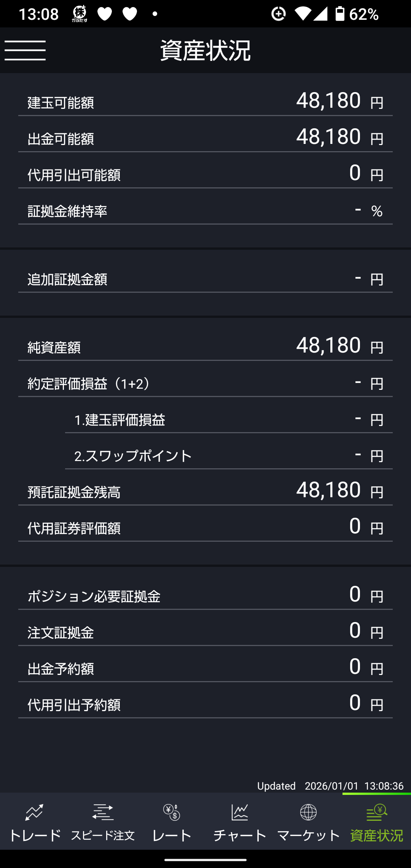Viewport: 411px width, 868px height.
Task: Select the 預託証拠金残高 row
Action: pos(205,491)
